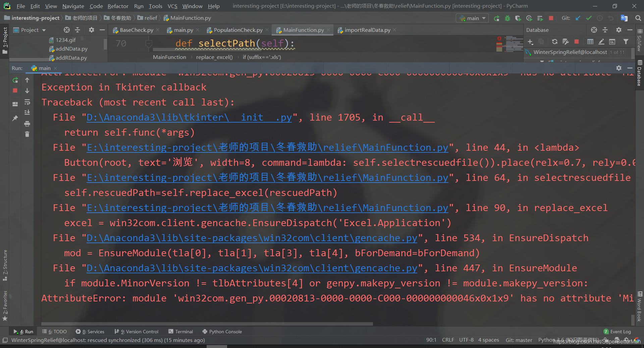The image size is (644, 348).
Task: Run with Coverage (shield icon)
Action: [x=518, y=18]
